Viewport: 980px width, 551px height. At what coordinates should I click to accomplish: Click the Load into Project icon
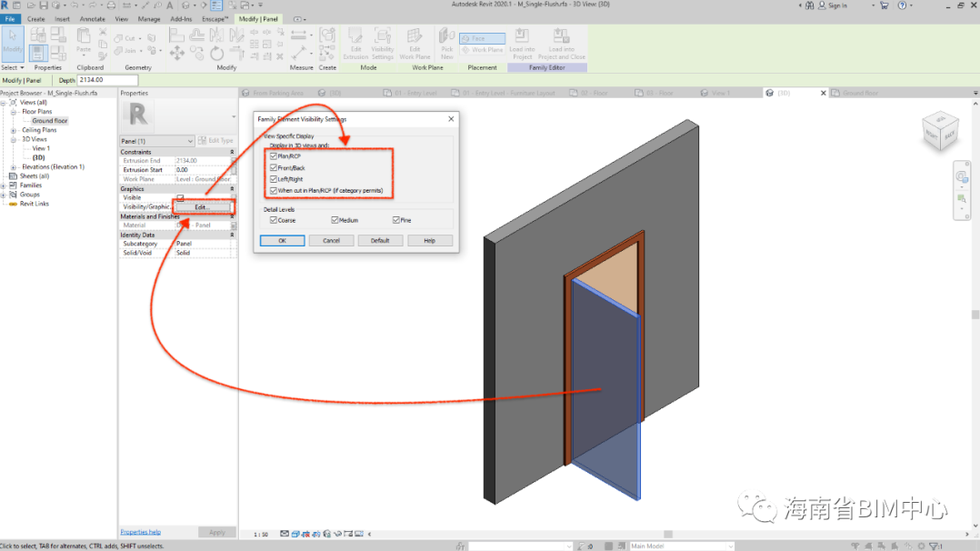pos(522,42)
